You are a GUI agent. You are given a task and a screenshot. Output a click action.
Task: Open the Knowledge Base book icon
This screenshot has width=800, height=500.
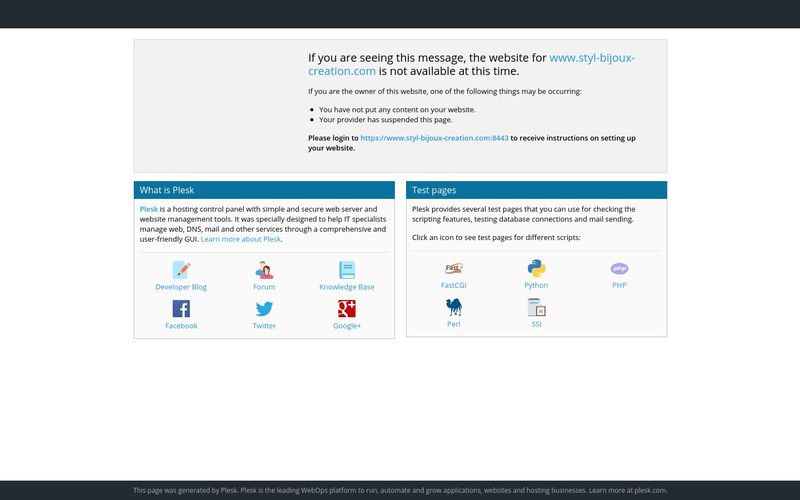[x=347, y=270]
